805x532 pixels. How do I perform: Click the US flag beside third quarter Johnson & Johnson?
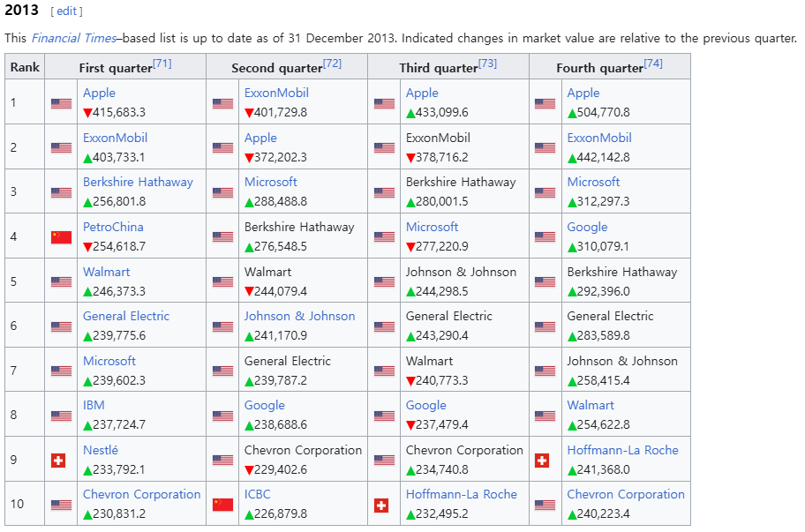[x=384, y=281]
